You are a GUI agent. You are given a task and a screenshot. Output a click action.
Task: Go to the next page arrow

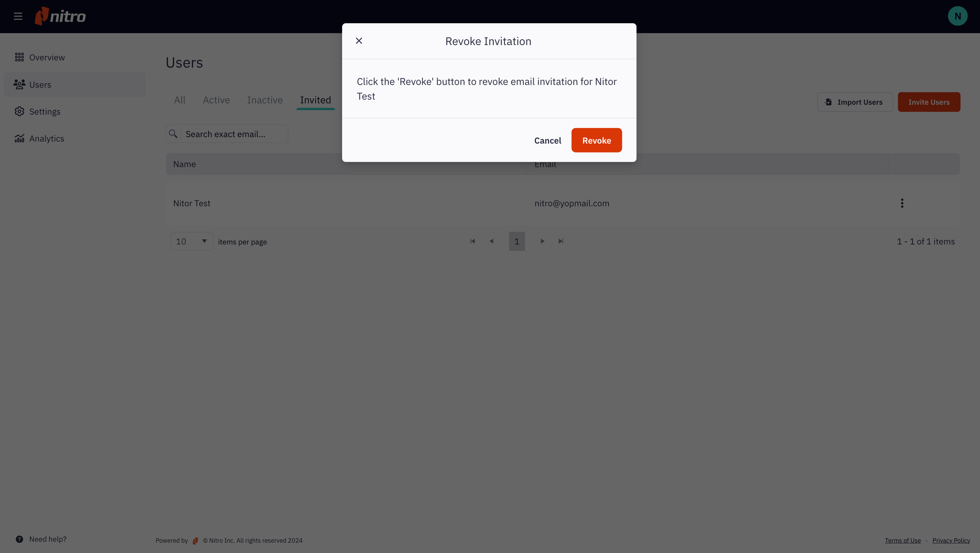click(542, 241)
